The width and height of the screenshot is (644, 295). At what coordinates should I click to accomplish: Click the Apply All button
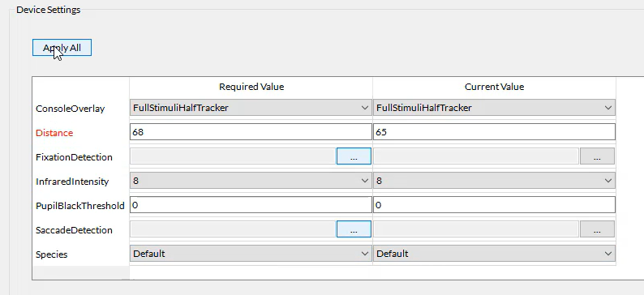click(62, 48)
